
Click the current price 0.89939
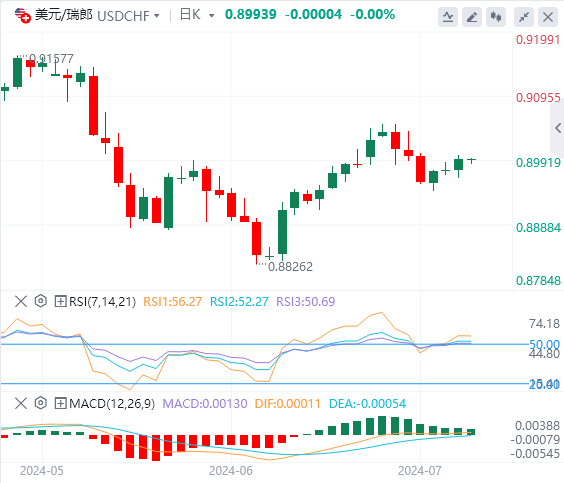coord(251,15)
